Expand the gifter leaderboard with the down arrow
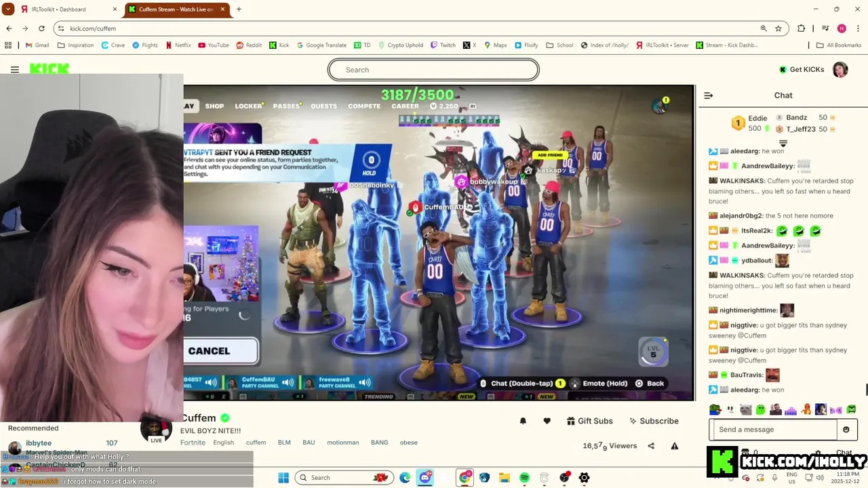 (x=783, y=143)
